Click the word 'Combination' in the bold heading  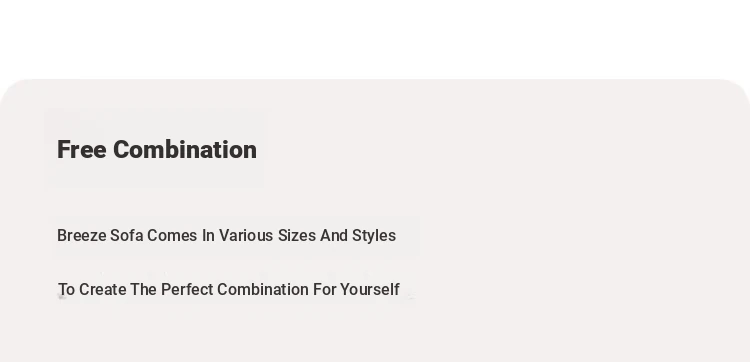[185, 150]
